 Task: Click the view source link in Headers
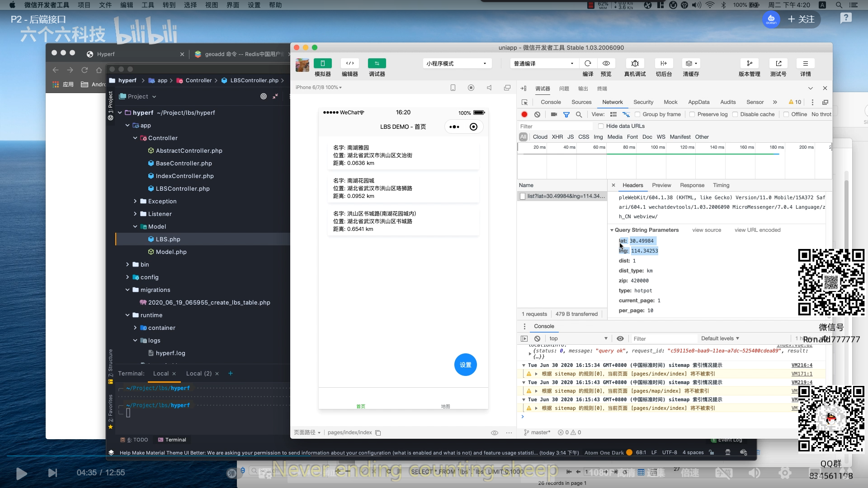[x=707, y=230]
